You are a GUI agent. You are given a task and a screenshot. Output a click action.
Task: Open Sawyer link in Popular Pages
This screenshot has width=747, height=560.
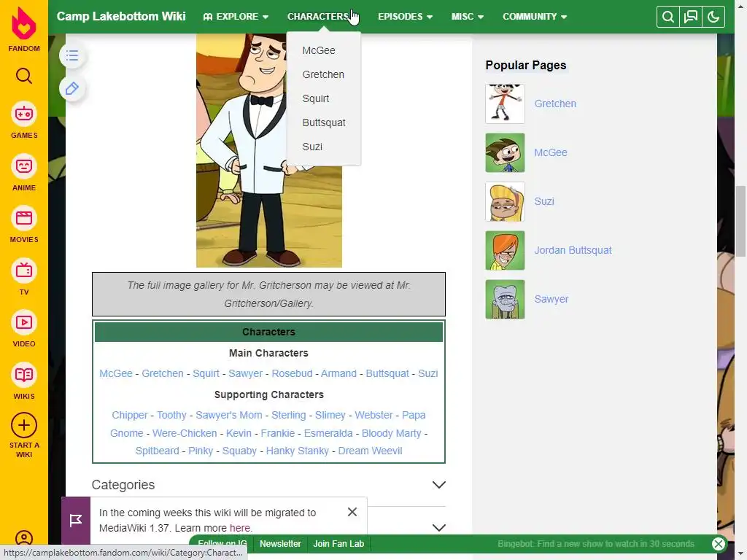click(x=551, y=300)
